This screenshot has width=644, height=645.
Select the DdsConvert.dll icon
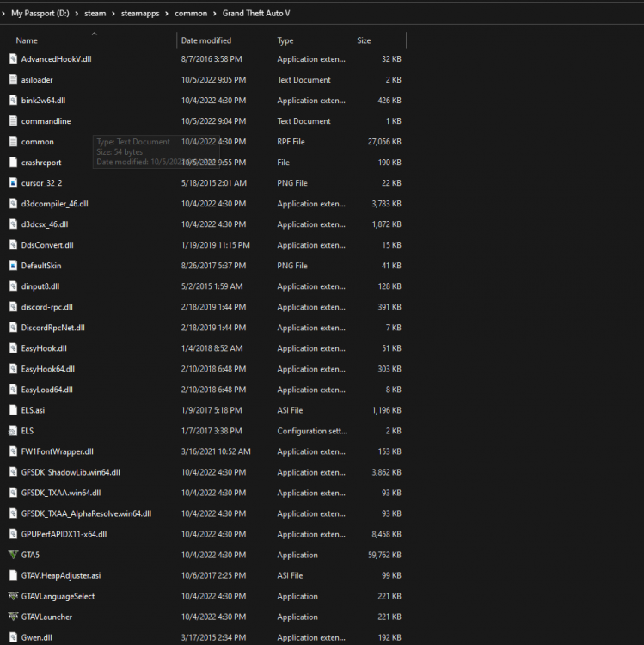[x=13, y=245]
